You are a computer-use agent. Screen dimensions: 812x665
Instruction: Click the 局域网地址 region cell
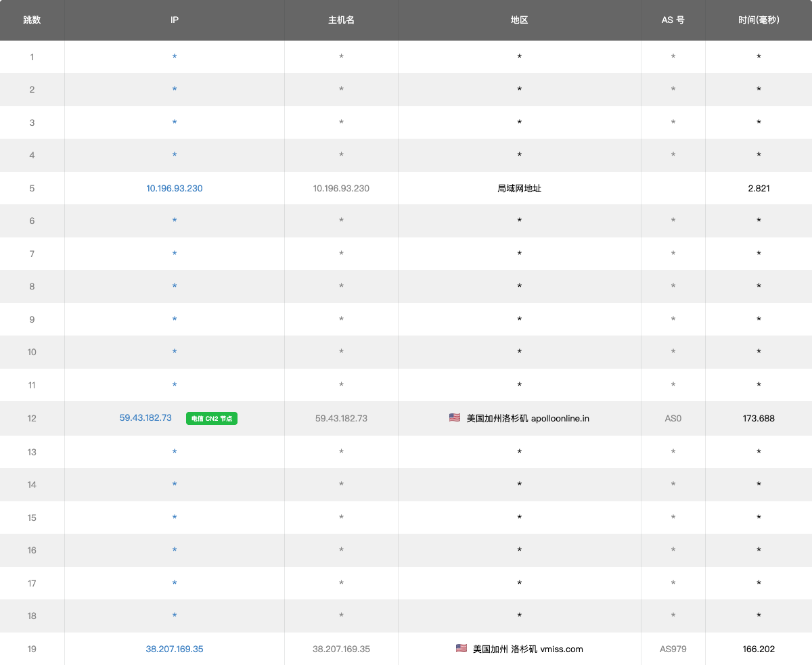pos(519,188)
